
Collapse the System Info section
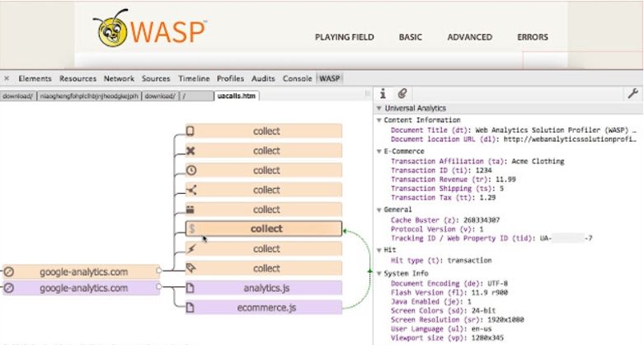point(379,273)
